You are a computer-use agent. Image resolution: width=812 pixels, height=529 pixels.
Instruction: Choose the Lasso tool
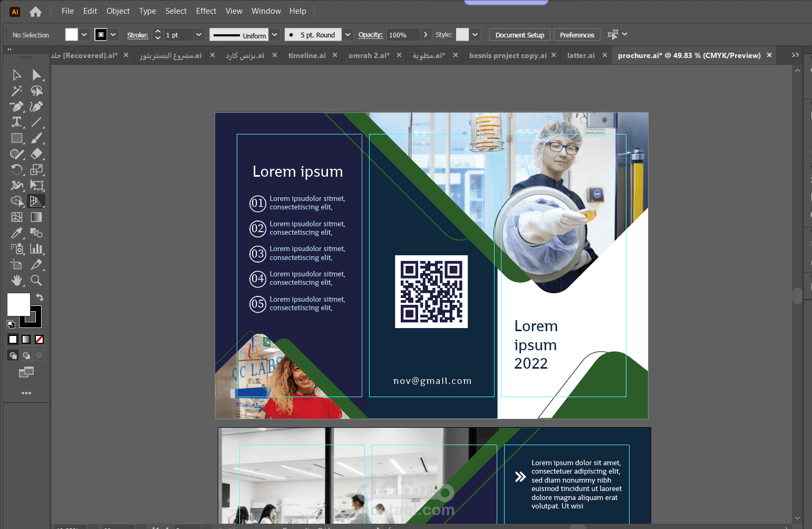coord(36,91)
